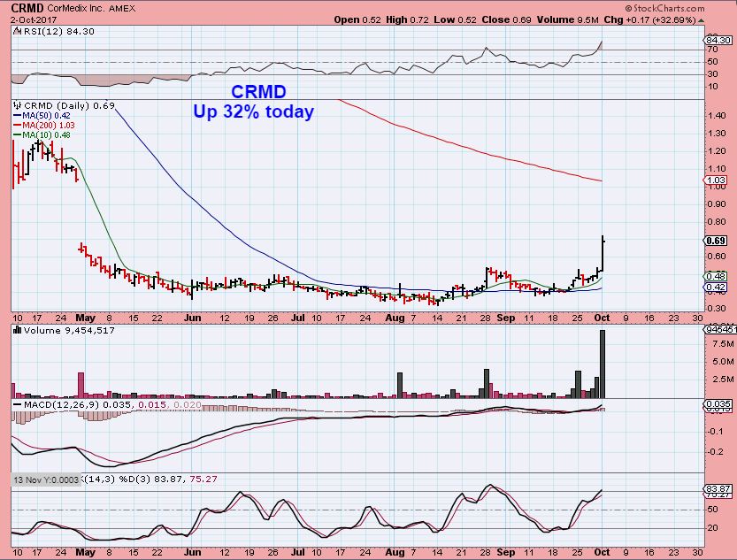Click the -0.1 MACD axis label

[x=717, y=431]
